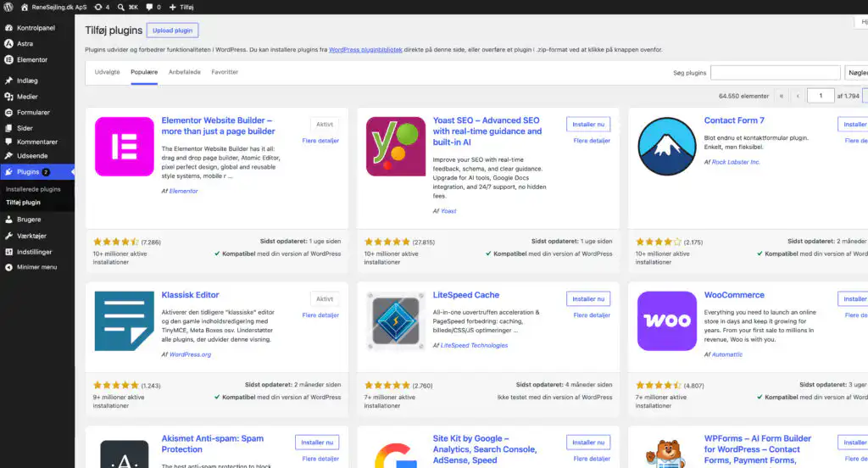Install Akismet Anti-spam with Installer nu
The image size is (868, 468).
317,443
